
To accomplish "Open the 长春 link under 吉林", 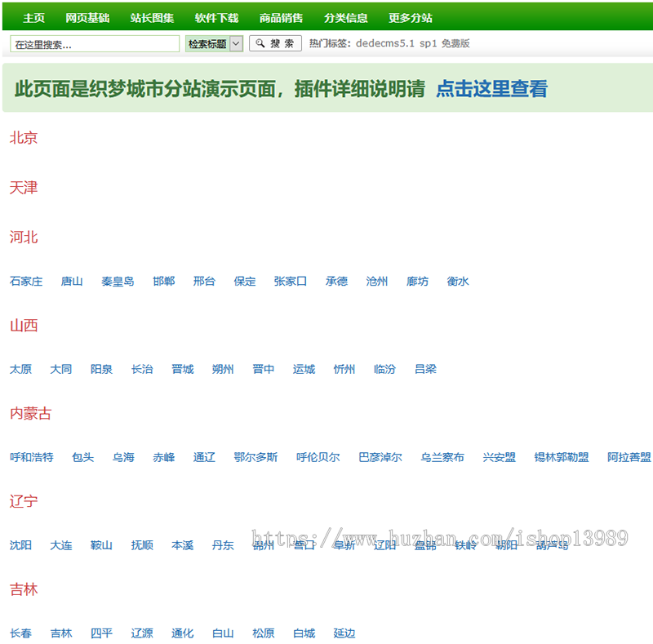I will tap(20, 633).
